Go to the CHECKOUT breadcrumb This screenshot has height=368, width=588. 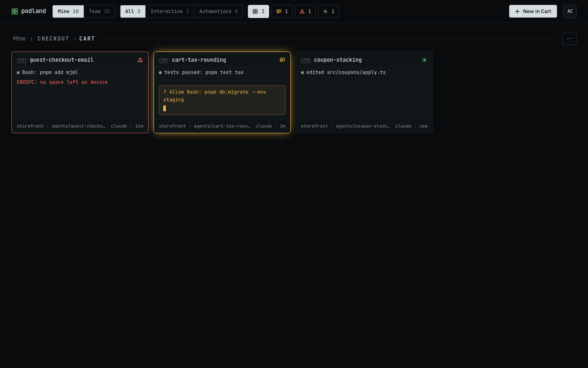coord(53,38)
